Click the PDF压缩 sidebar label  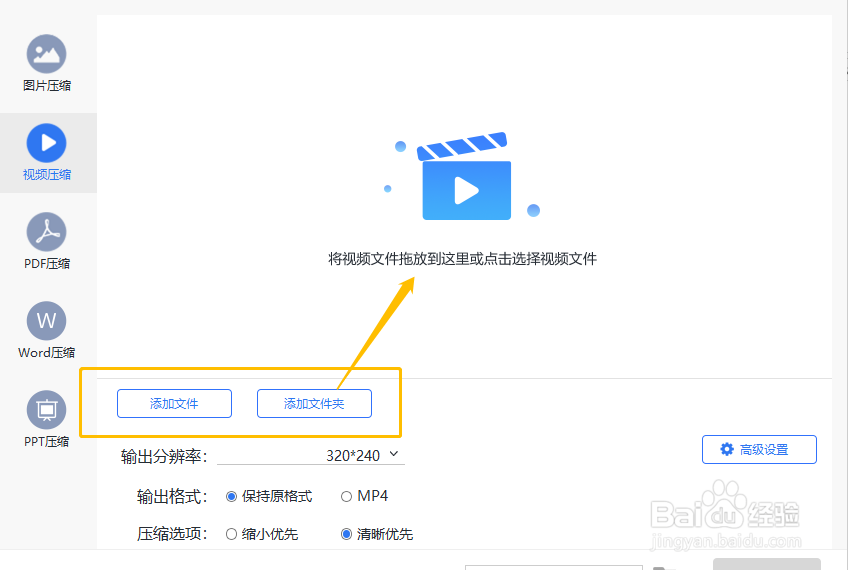(47, 263)
